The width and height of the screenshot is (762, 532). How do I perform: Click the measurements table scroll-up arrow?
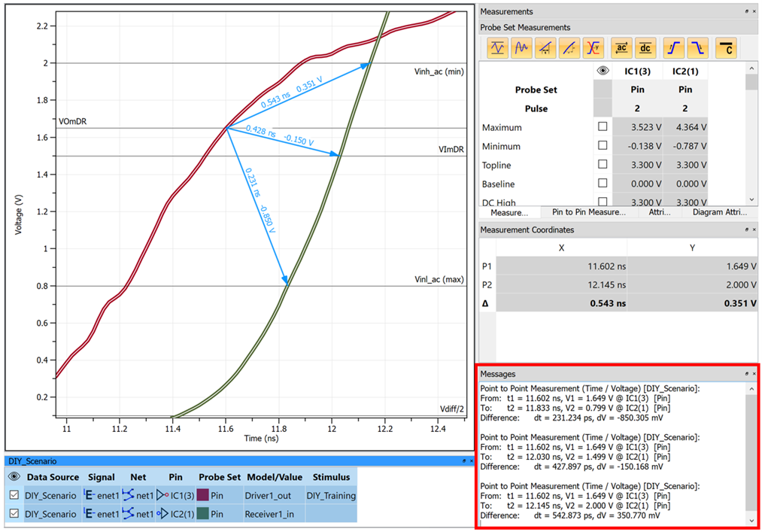751,68
